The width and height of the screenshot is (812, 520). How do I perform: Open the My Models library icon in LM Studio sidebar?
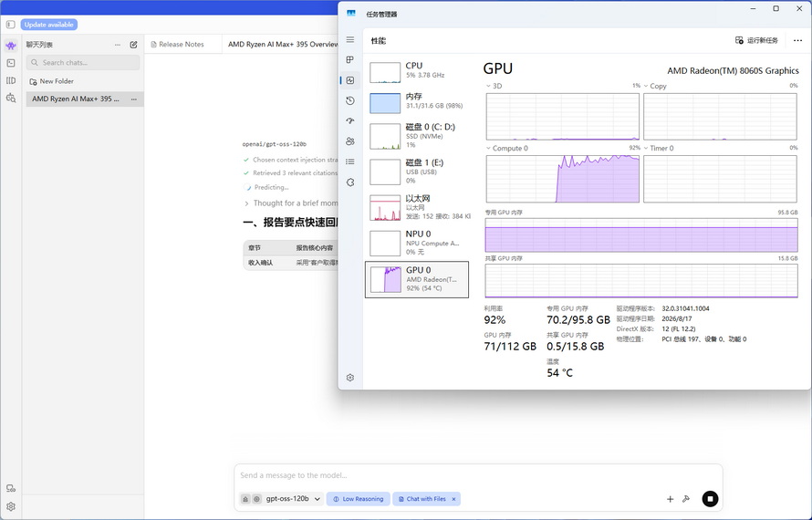tap(11, 80)
